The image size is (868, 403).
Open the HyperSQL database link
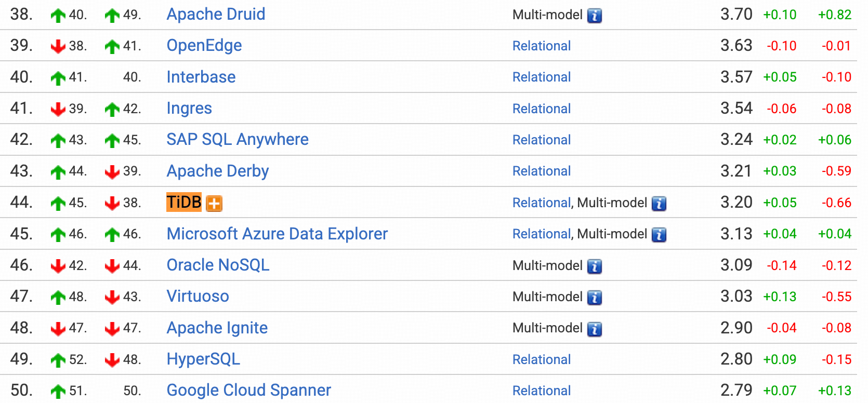coord(203,359)
